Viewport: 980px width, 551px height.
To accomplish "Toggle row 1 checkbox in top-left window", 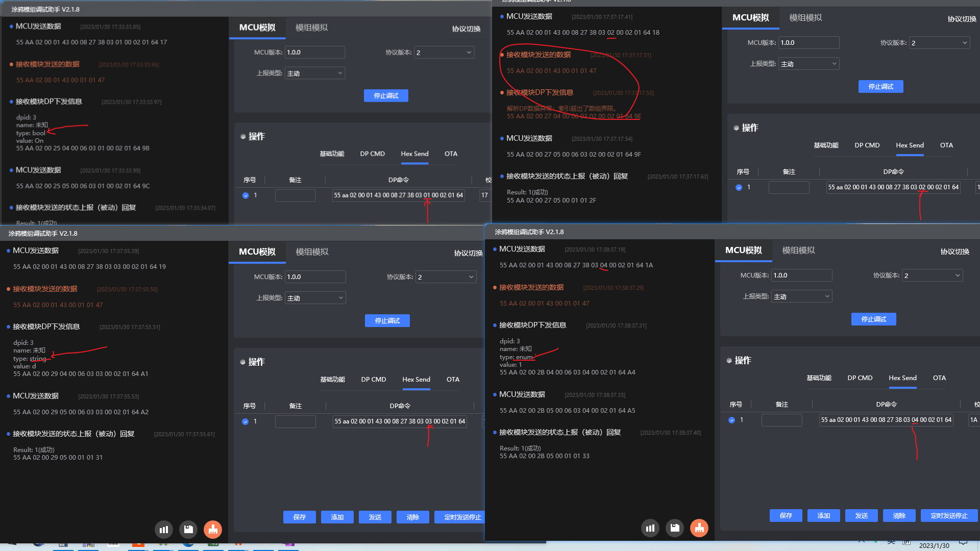I will pos(246,195).
